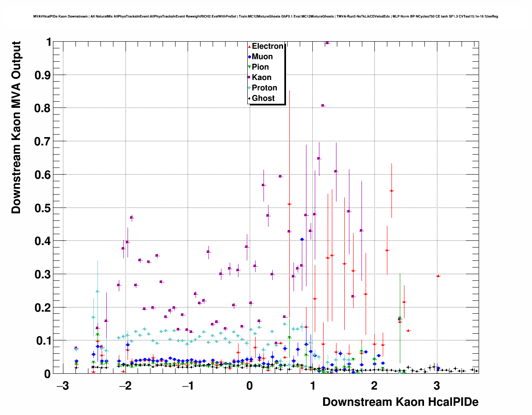
Task: Click the x-axis tick label '−2'
Action: [125, 385]
